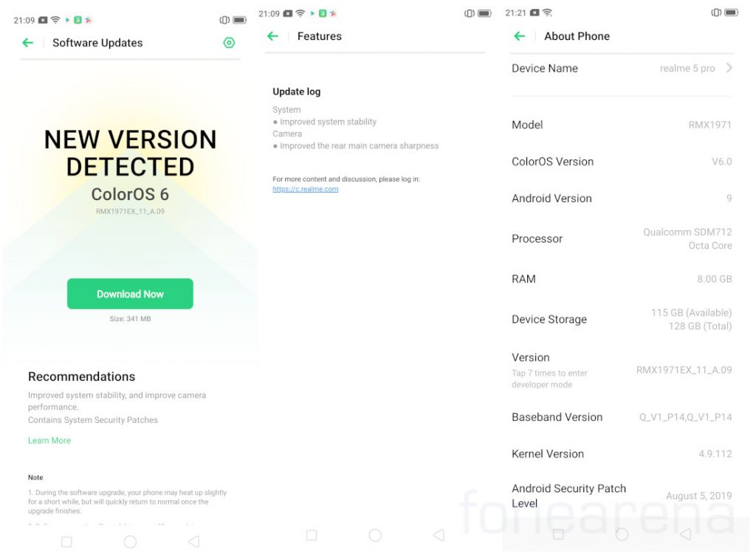The height and width of the screenshot is (552, 756).
Task: Tap the Baseband Version entry
Action: pos(622,417)
